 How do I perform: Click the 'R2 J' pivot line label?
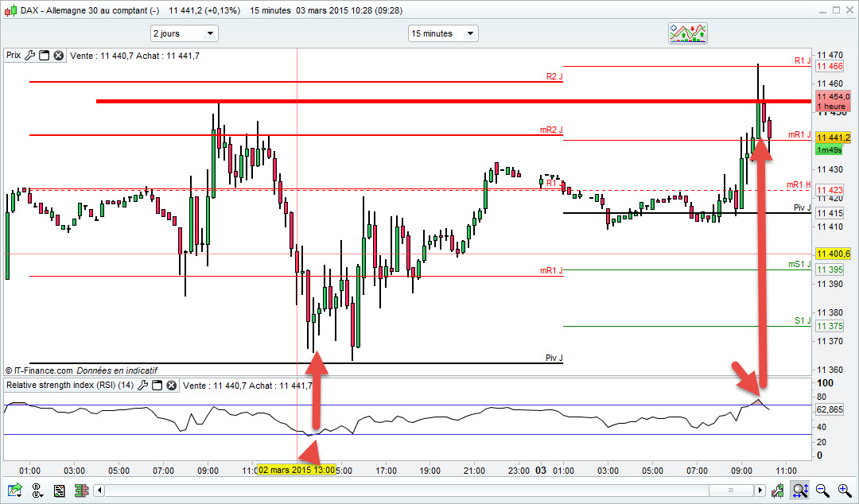[x=554, y=76]
